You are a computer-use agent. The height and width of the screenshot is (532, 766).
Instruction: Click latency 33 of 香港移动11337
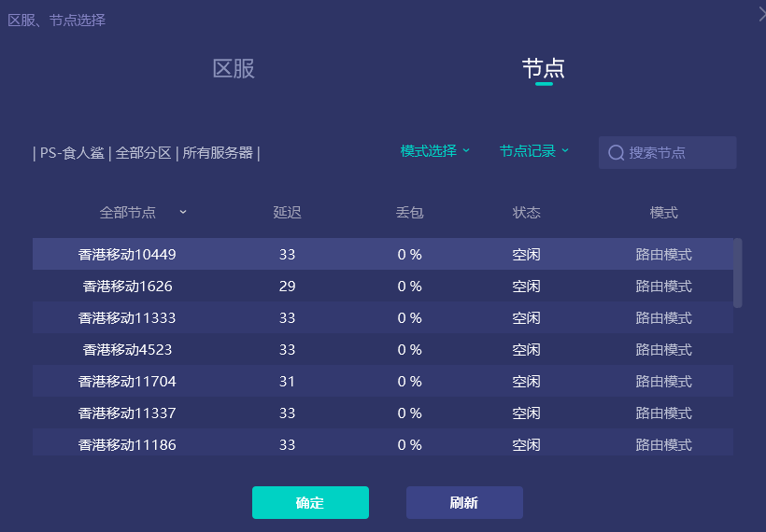click(x=288, y=413)
